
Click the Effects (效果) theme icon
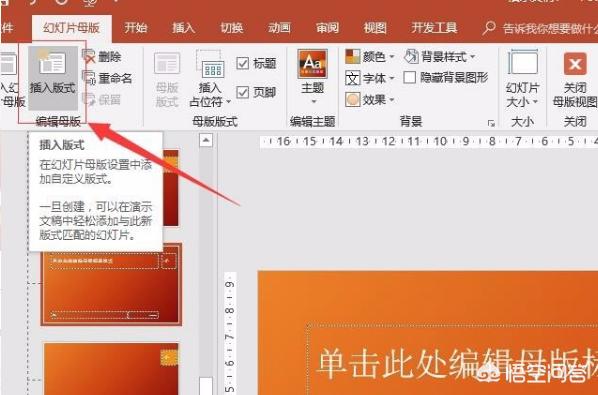352,100
